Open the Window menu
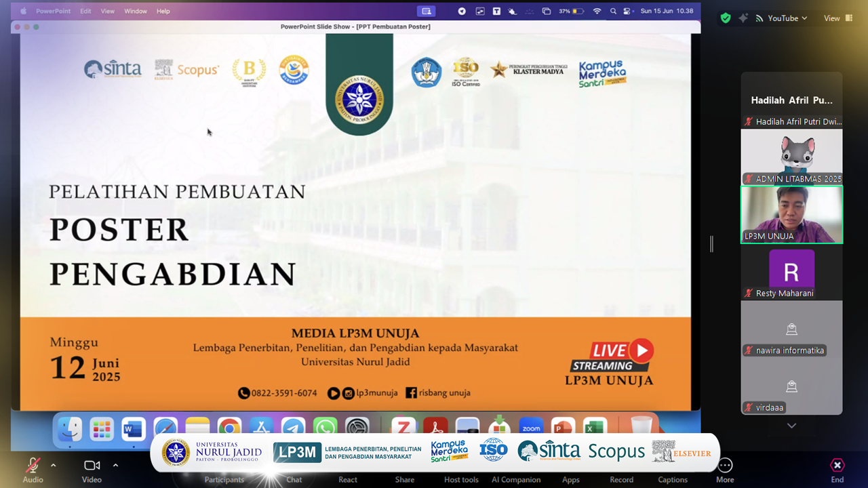Viewport: 868px width, 488px height. pyautogui.click(x=136, y=11)
